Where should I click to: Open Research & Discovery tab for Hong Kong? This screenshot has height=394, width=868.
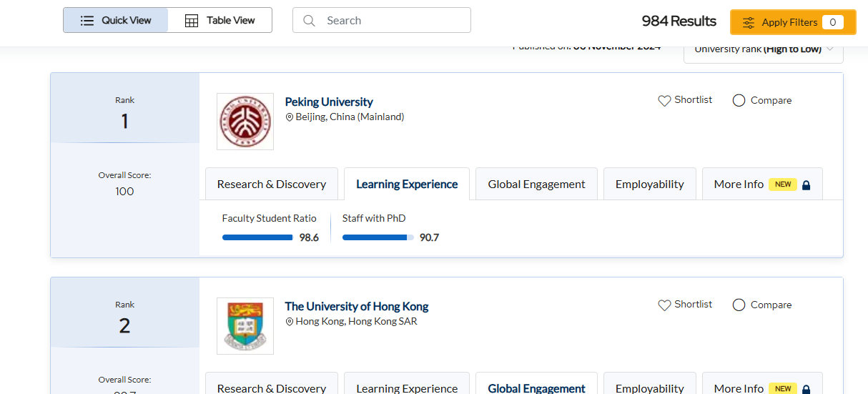pos(272,384)
